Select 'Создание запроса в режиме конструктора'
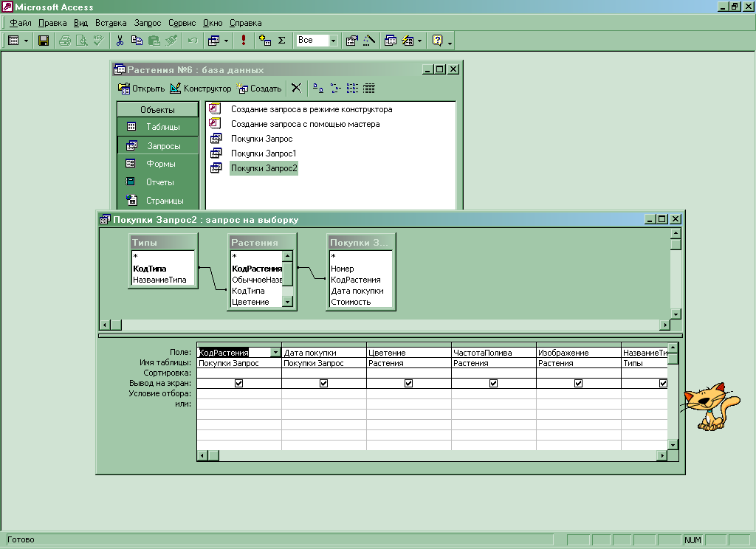 pyautogui.click(x=312, y=109)
